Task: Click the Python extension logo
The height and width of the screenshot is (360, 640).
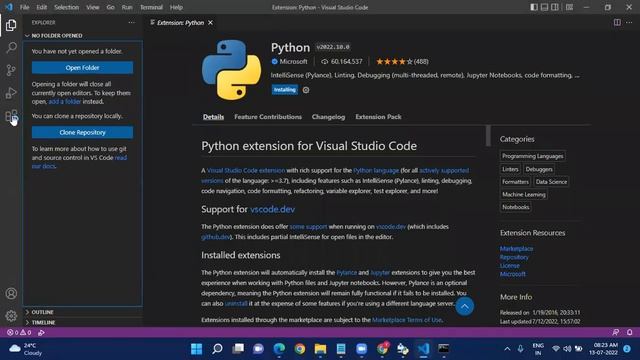Action: pos(231,69)
